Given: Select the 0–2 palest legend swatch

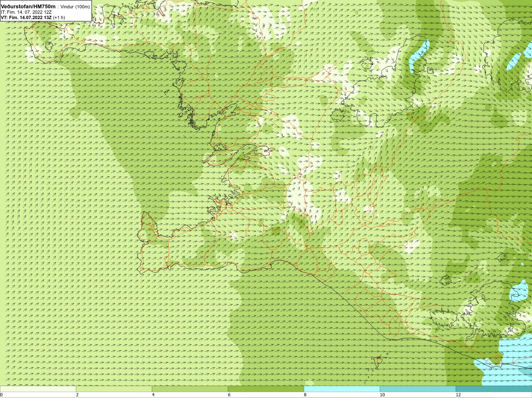Looking at the screenshot, I should click(x=38, y=389).
